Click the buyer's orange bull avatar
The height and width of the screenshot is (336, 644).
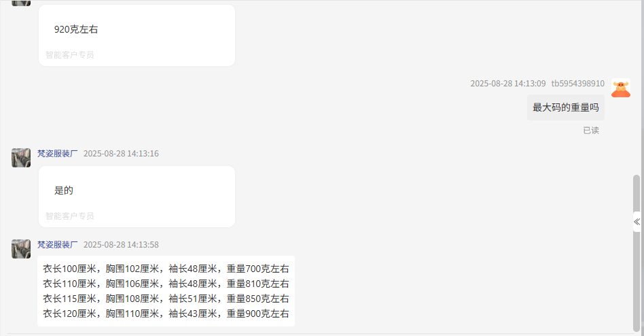tap(621, 88)
